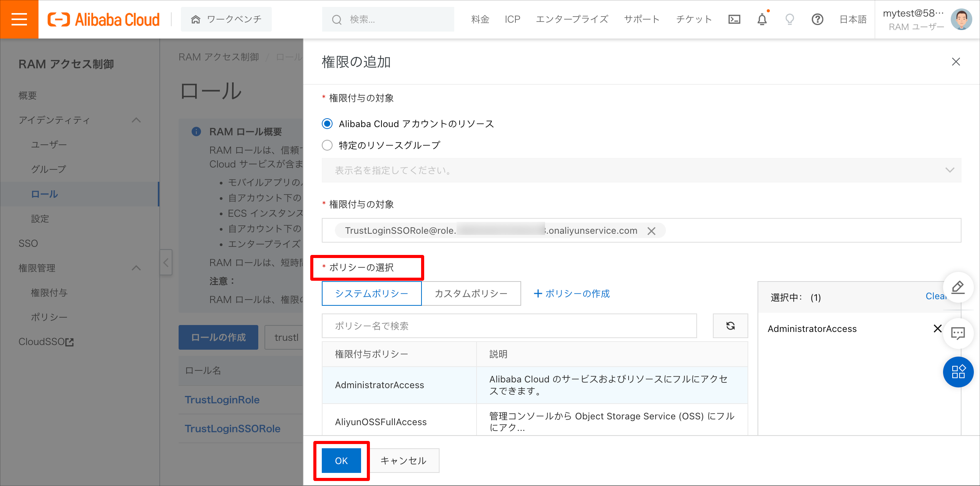Open the TrustLoginSSORole role link
Screen dimensions: 980x486
(232, 429)
